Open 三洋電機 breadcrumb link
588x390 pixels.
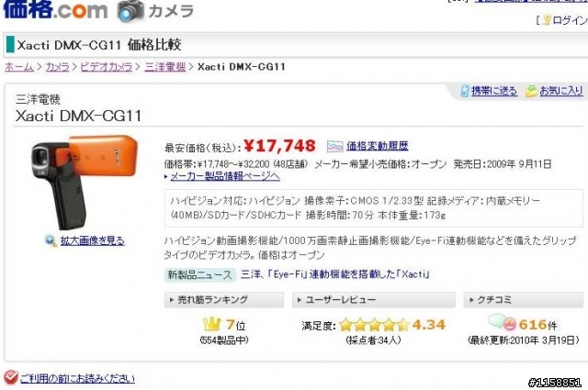tap(165, 67)
